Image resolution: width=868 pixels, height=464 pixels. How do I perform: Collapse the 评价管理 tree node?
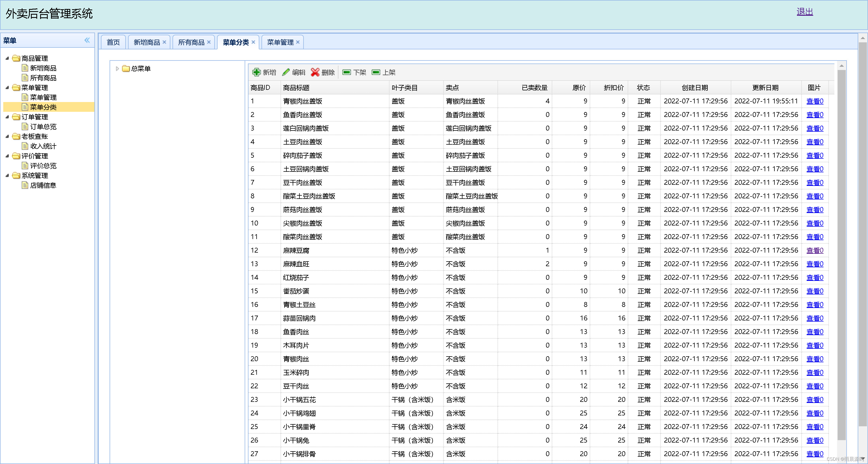point(7,156)
